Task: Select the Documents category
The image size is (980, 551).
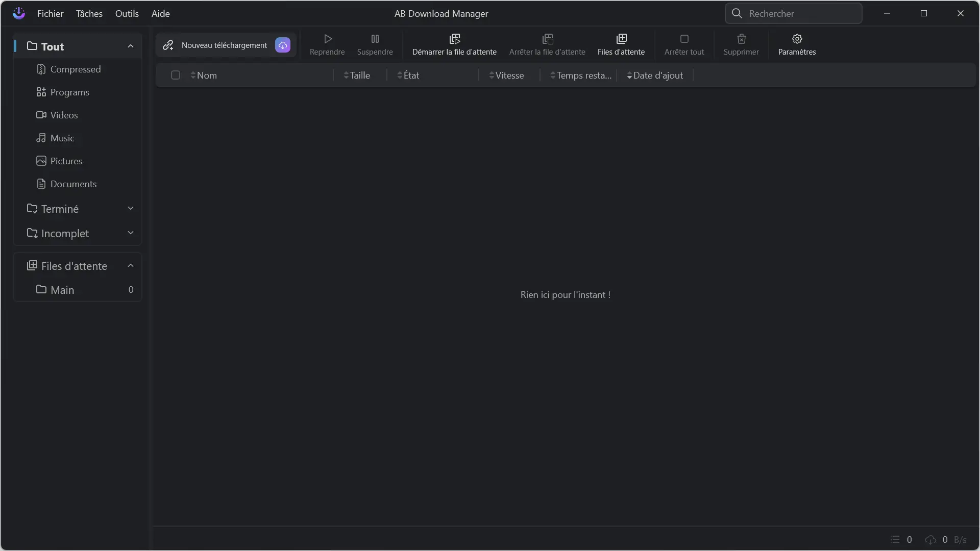Action: click(x=78, y=184)
